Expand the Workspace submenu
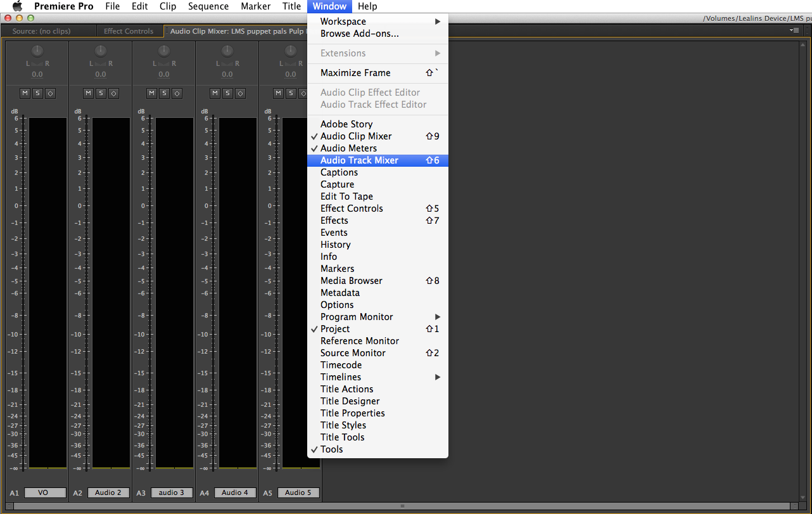Screen dimensions: 812x514 point(377,22)
